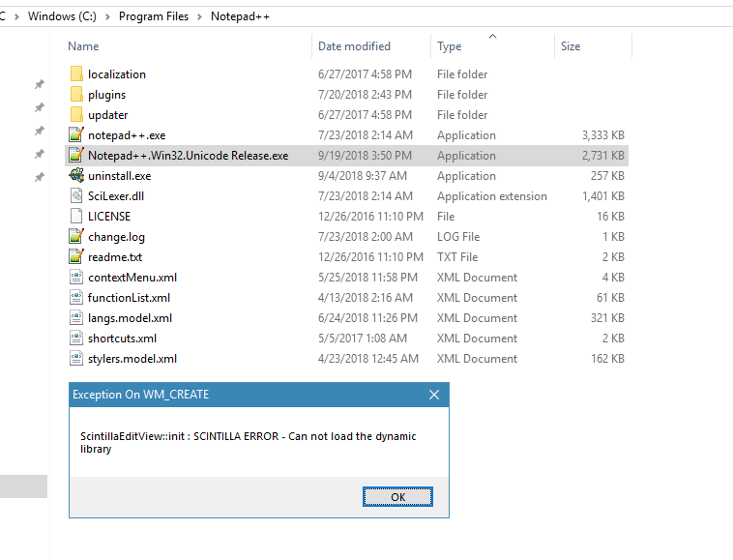Click the SCINTILLA ERROR message text

248,442
